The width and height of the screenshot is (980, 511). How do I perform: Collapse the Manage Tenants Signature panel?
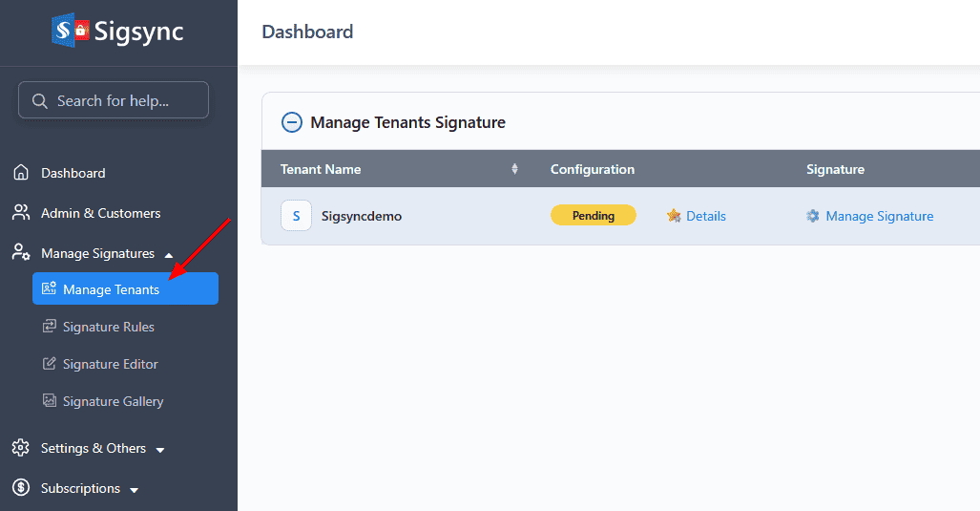[291, 122]
